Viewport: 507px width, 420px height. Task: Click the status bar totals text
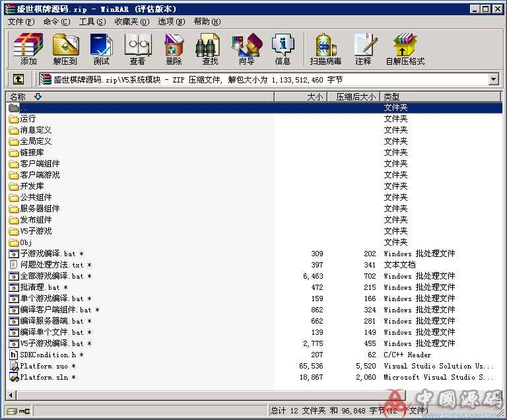pos(349,411)
